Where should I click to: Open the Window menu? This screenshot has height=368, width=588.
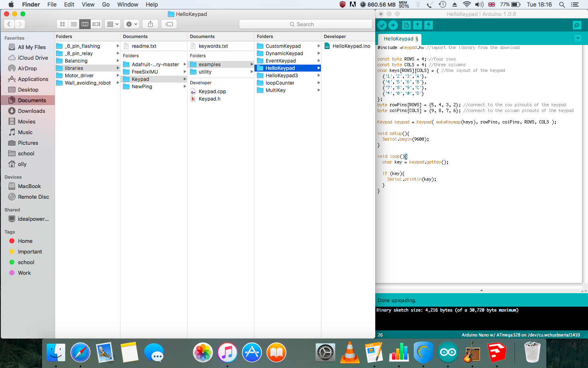pyautogui.click(x=128, y=4)
